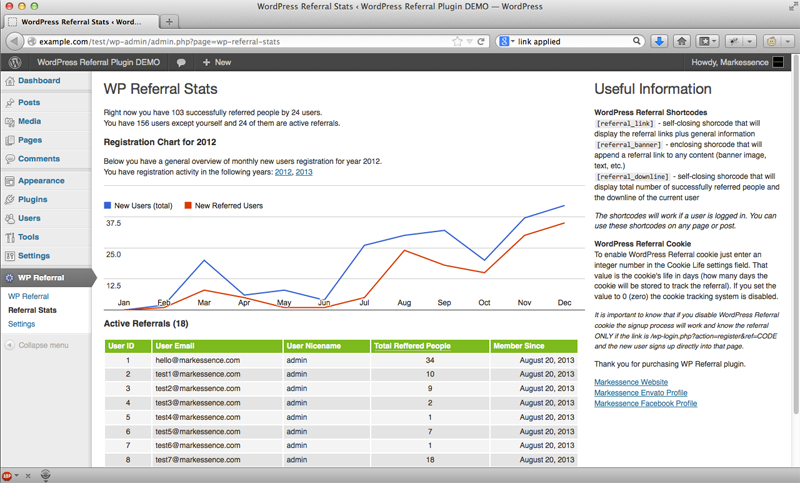Click the status bar x close icon
Image resolution: width=800 pixels, height=483 pixels.
[x=28, y=476]
